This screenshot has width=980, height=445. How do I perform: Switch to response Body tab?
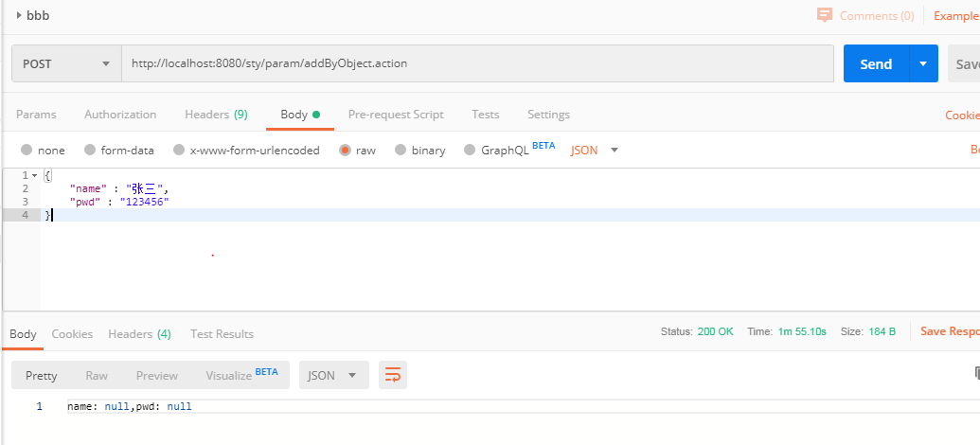23,333
